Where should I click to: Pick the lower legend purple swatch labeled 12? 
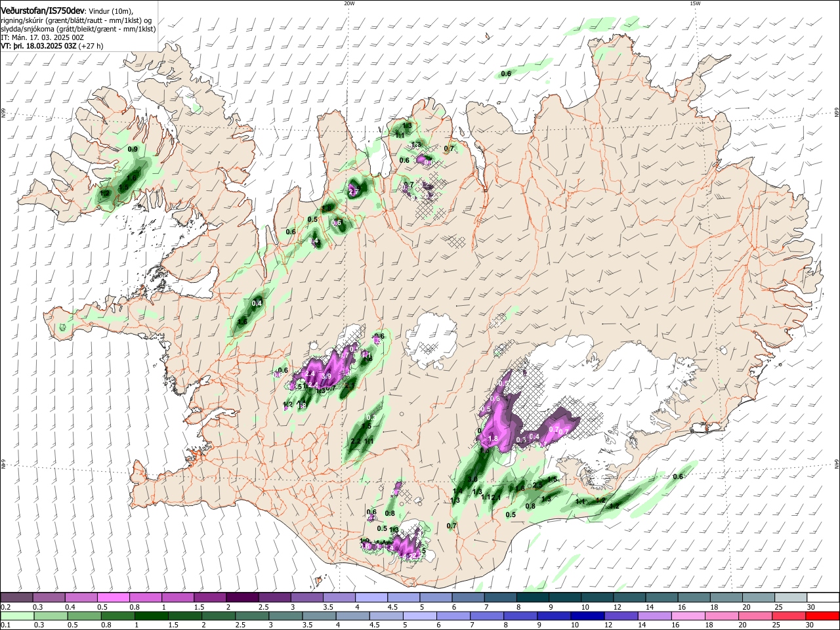coord(621,616)
